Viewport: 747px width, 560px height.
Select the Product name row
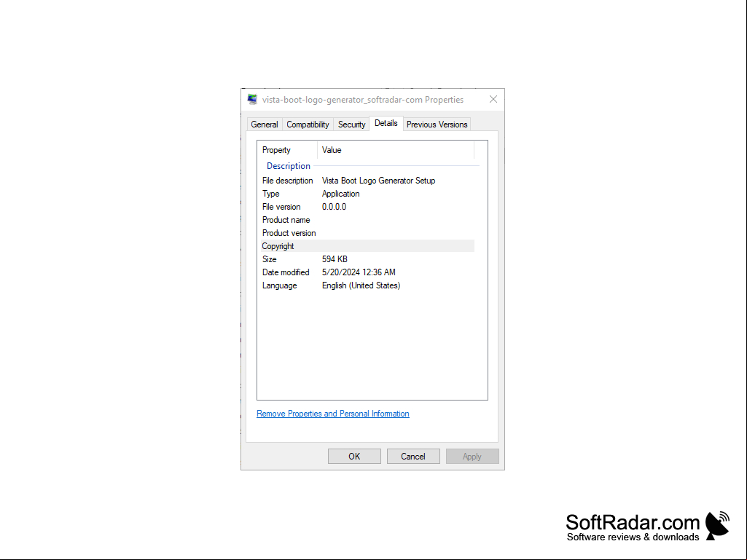[x=368, y=220]
